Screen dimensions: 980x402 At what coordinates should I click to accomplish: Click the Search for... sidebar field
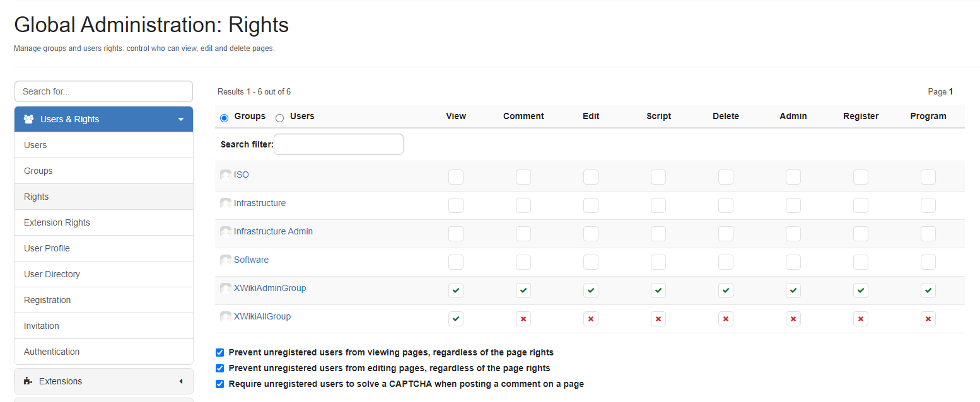point(103,91)
